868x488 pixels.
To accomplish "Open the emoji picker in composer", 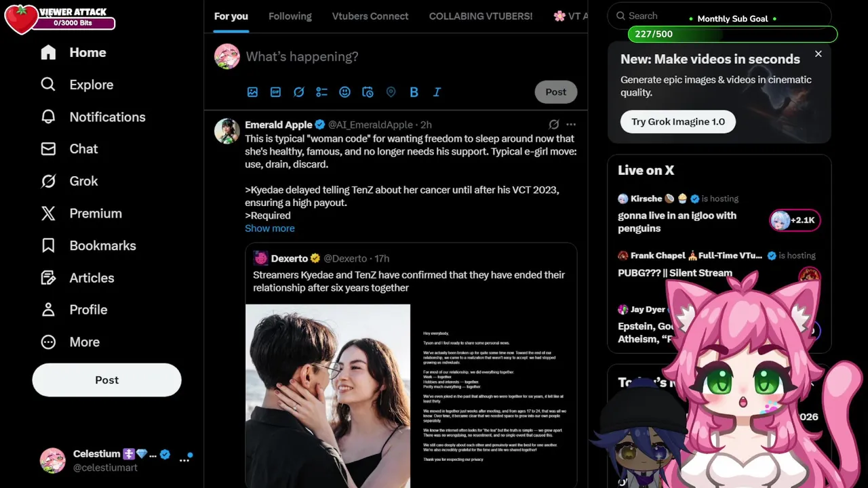I will click(x=344, y=92).
